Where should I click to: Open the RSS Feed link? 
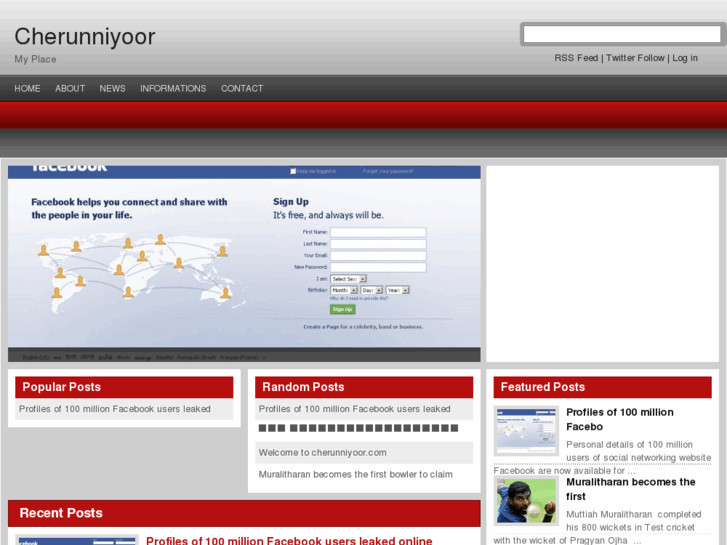click(576, 58)
